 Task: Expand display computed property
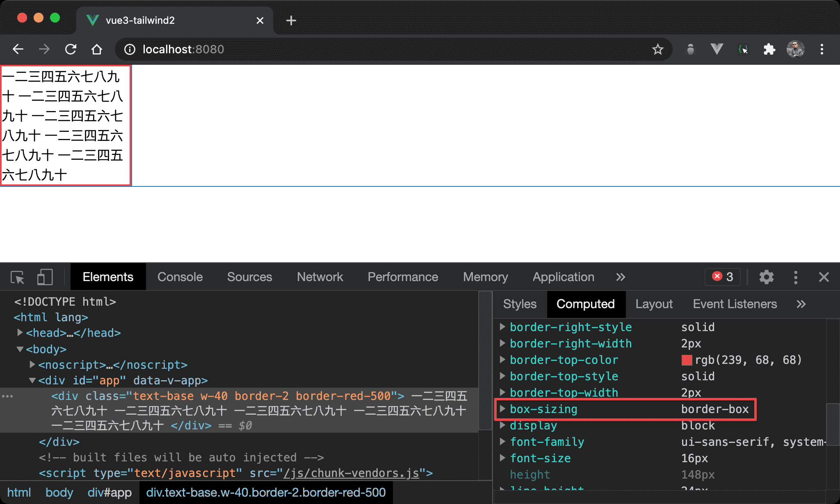(x=502, y=425)
